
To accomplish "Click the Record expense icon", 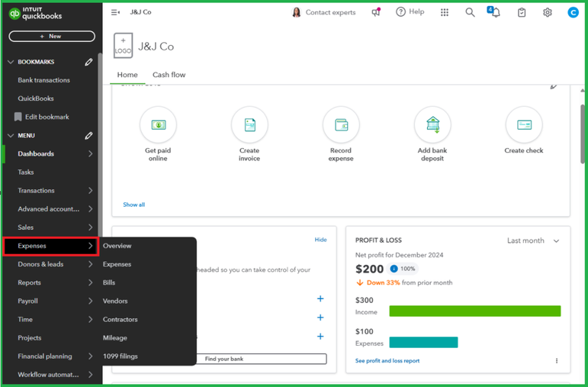I will coord(341,124).
